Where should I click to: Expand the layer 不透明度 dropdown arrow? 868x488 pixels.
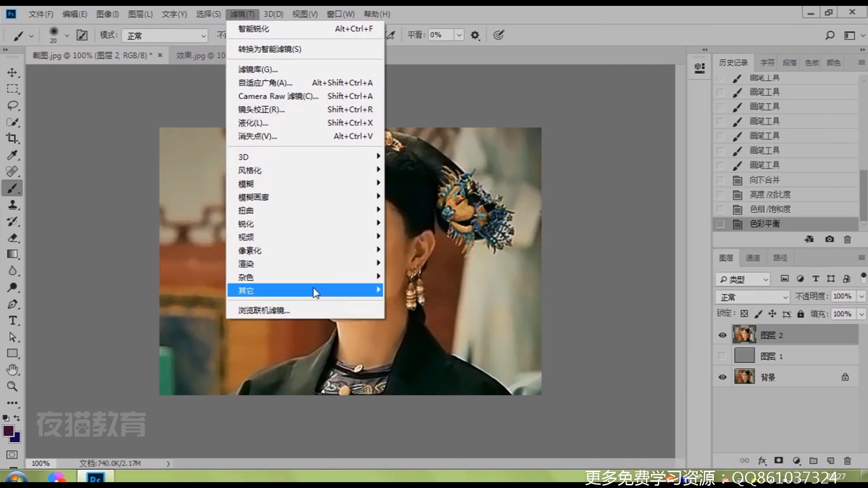861,296
